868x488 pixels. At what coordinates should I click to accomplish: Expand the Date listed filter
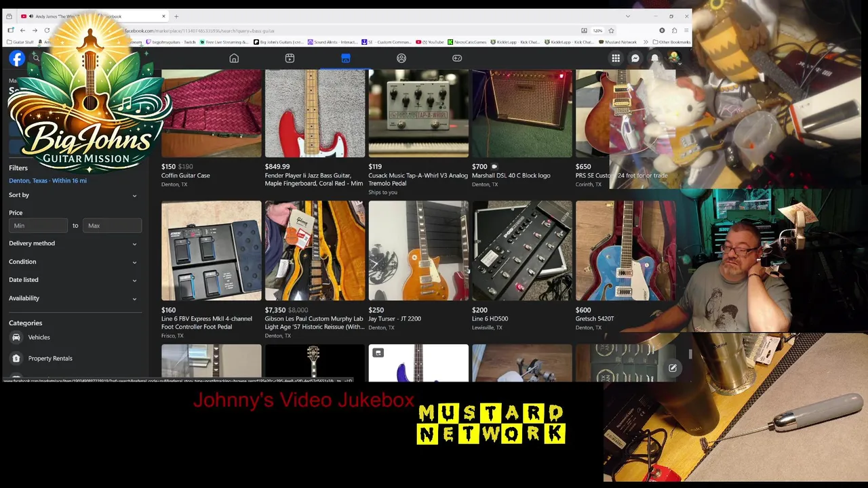click(x=73, y=280)
